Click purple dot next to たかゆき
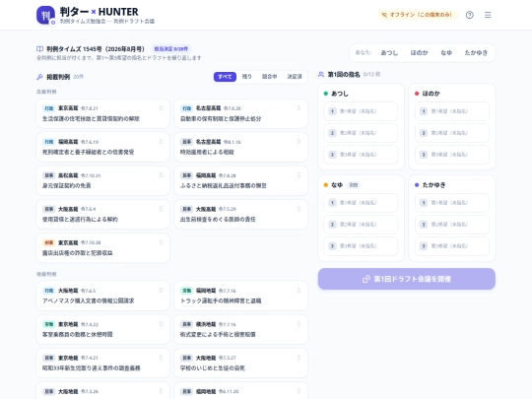Image resolution: width=532 pixels, height=399 pixels. tap(417, 185)
